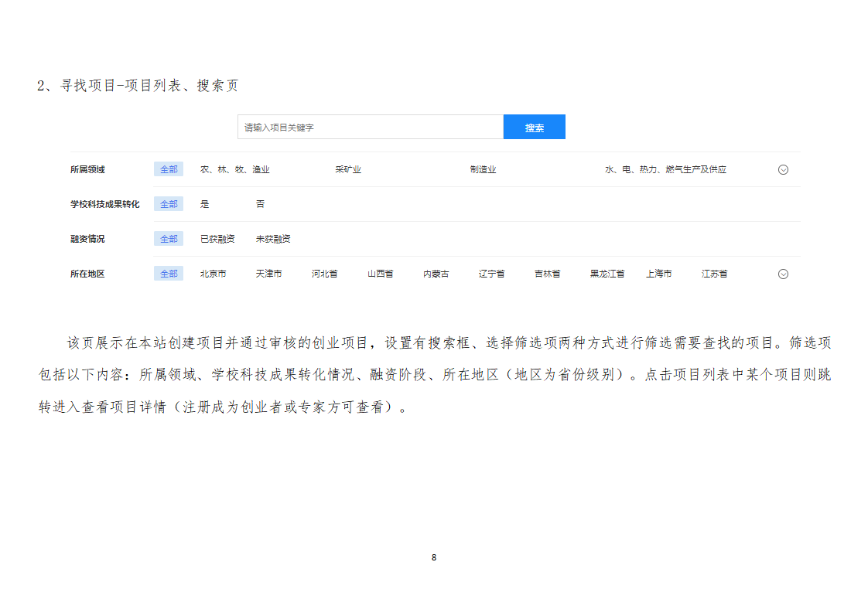The height and width of the screenshot is (613, 868).
Task: Filter by 农、林、牧、渔业 field
Action: pyautogui.click(x=234, y=169)
